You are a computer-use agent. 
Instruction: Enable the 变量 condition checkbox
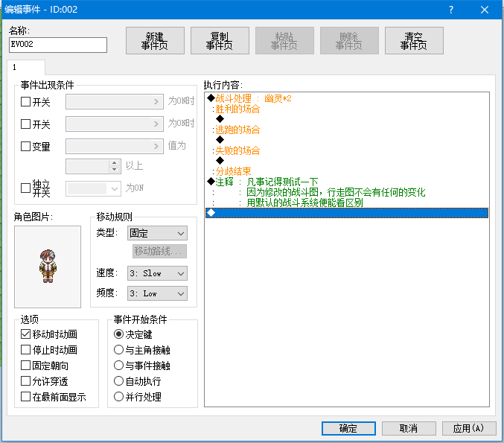[x=25, y=146]
